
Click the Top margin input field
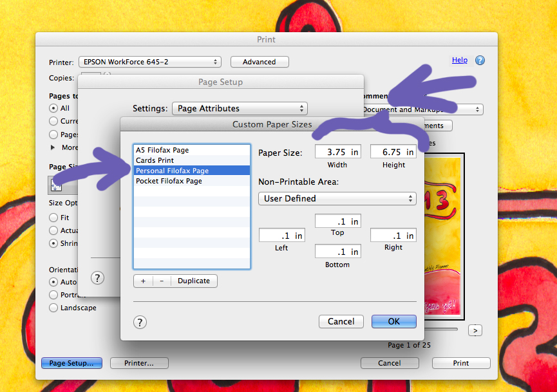pos(337,221)
